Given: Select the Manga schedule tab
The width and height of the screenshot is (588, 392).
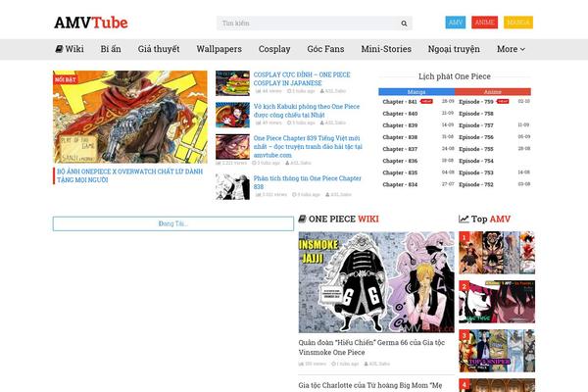Looking at the screenshot, I should 416,92.
